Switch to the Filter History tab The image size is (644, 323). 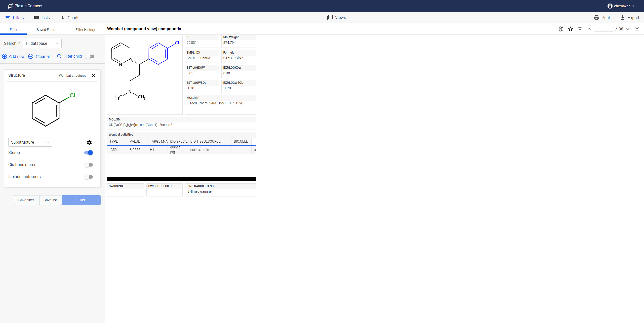pyautogui.click(x=85, y=30)
